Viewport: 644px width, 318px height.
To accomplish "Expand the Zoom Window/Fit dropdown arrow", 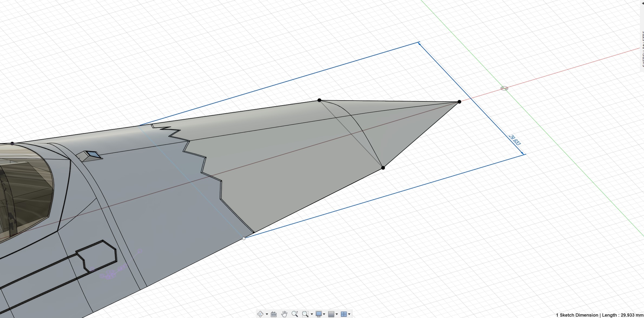I will 312,314.
